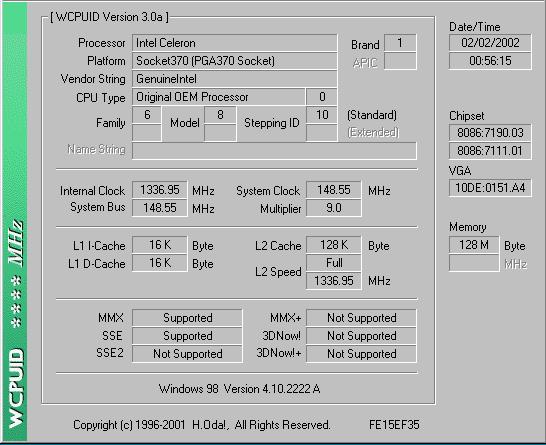
Task: Click the date field 02/02/2002
Action: coord(490,43)
